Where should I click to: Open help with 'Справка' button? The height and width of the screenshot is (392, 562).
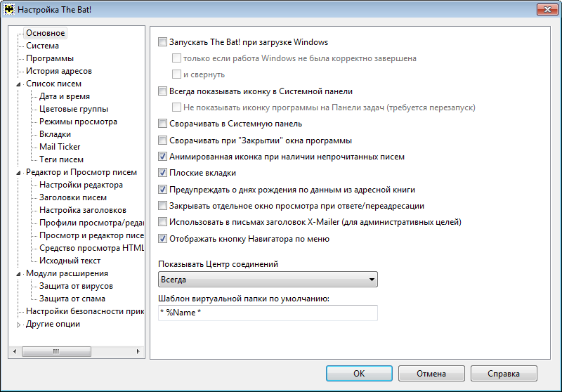[x=504, y=373]
